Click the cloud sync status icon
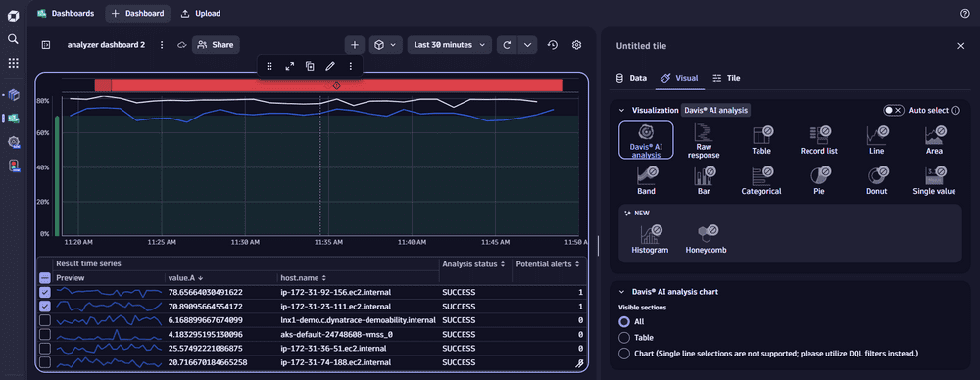The width and height of the screenshot is (980, 380). coord(181,45)
